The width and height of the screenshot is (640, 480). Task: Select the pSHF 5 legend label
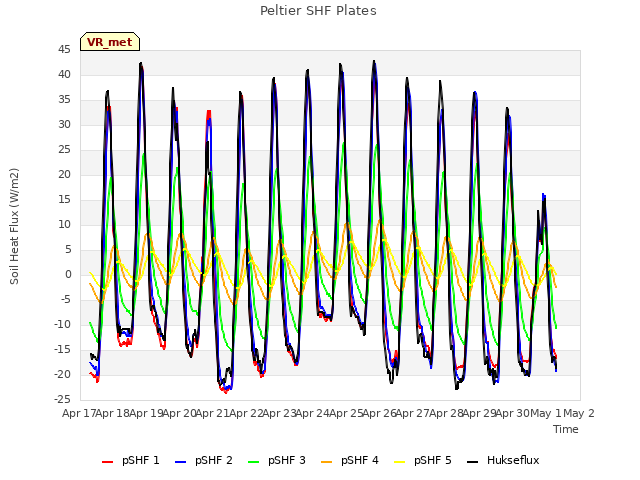tap(433, 460)
